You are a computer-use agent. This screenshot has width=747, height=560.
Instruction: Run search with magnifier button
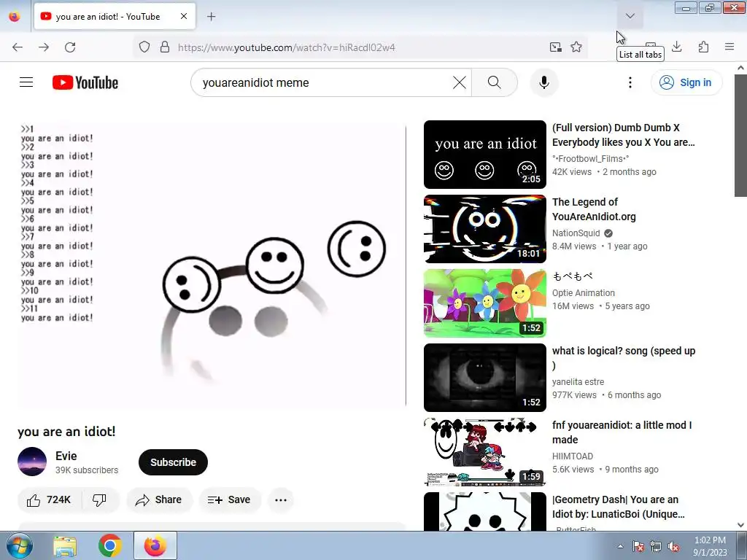tap(495, 82)
